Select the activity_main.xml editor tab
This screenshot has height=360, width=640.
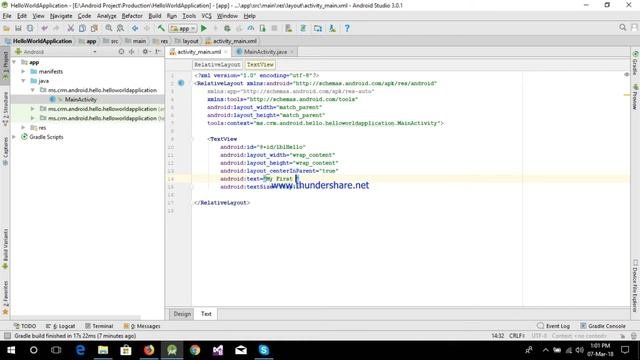[199, 52]
